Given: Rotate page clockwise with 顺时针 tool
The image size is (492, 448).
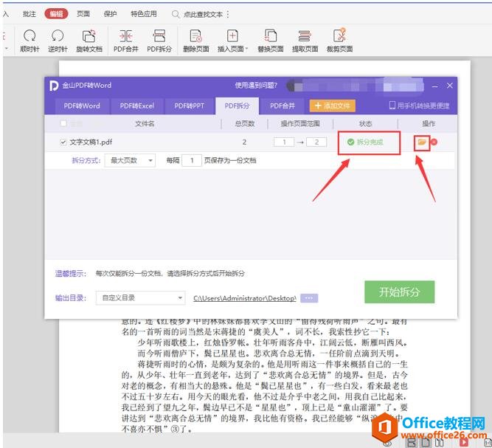Looking at the screenshot, I should tap(30, 41).
